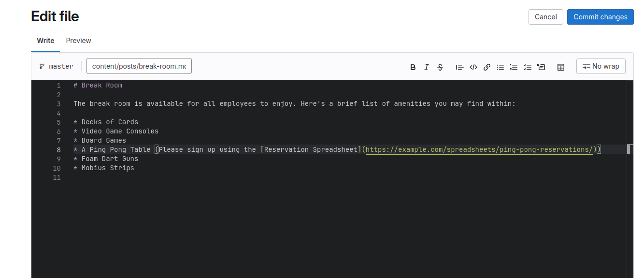Click the file path input field

[x=139, y=66]
